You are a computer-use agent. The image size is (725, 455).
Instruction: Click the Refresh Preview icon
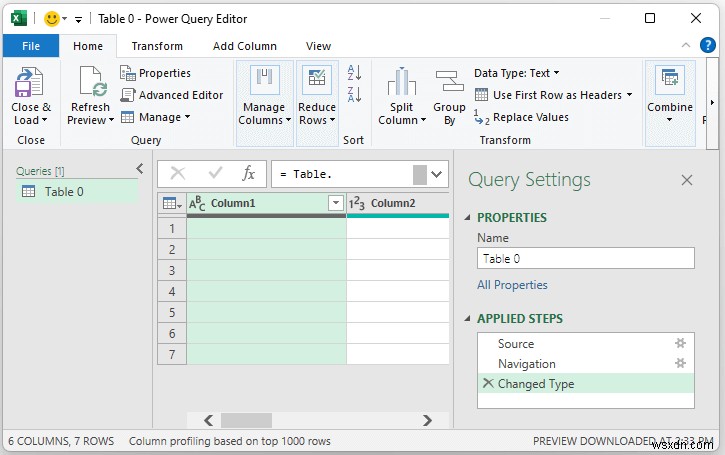[93, 82]
